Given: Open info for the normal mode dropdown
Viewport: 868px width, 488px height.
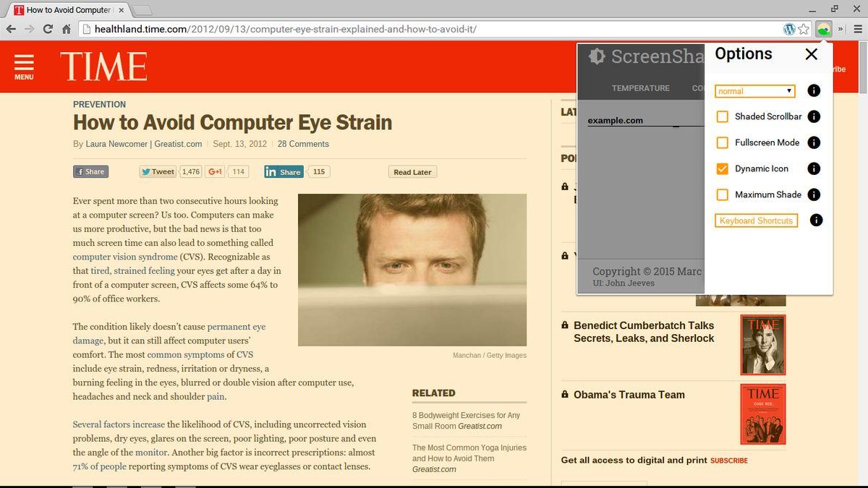Looking at the screenshot, I should click(814, 91).
